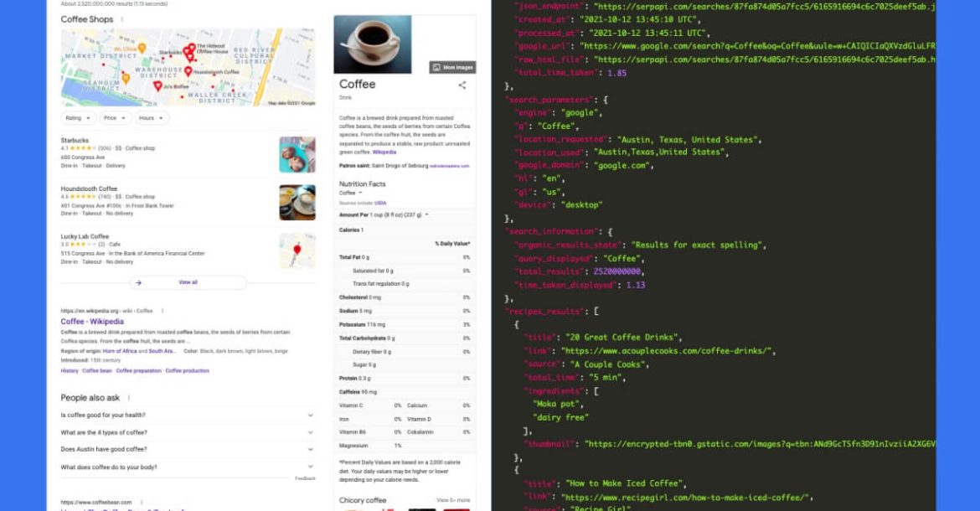Click the Houndstooth Coffee map pin
This screenshot has height=511, width=980.
click(188, 72)
